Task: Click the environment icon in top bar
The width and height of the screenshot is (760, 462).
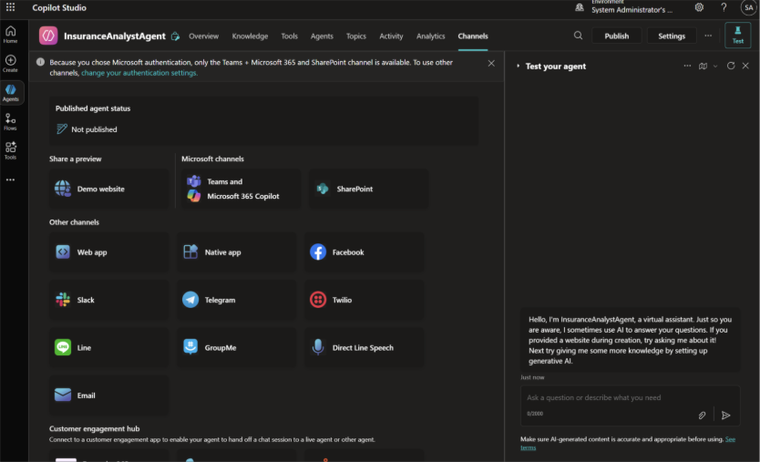Action: coord(579,7)
